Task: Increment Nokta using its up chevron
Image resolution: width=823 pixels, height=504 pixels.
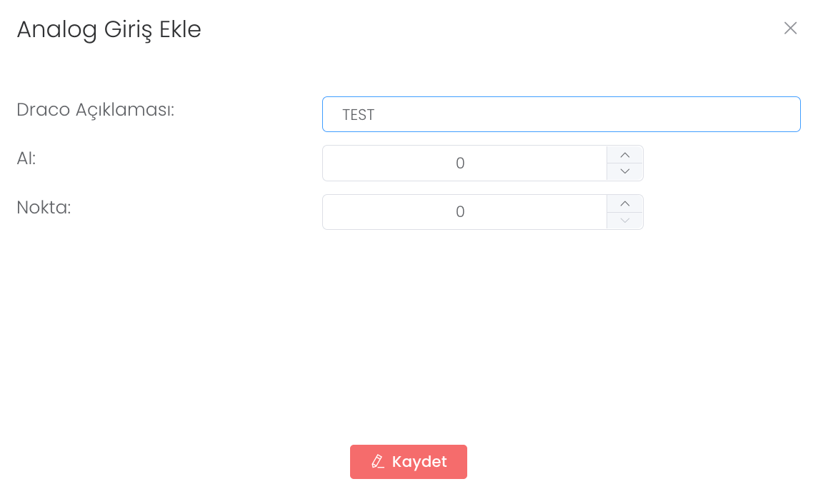Action: (625, 203)
